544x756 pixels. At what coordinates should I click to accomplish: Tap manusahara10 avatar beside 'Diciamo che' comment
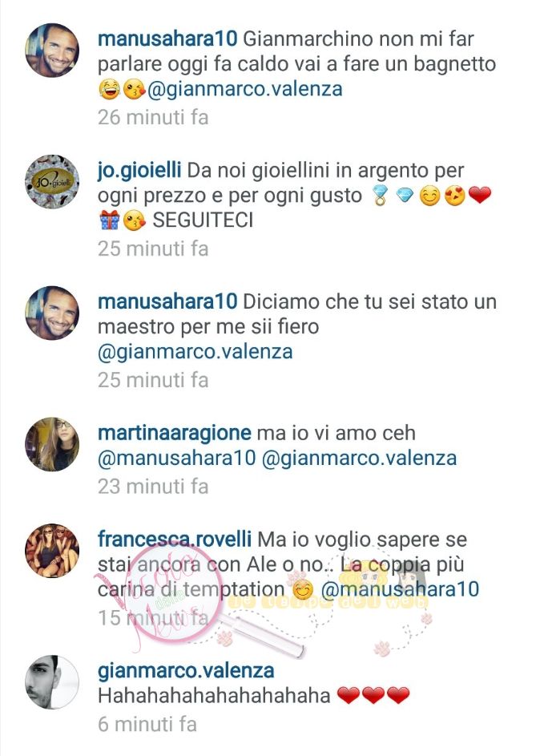[x=52, y=313]
